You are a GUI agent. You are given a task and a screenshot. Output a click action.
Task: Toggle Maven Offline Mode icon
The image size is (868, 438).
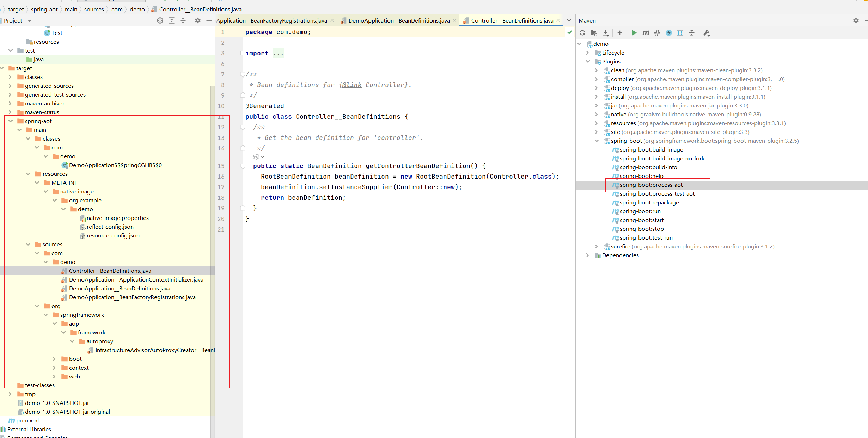tap(657, 33)
